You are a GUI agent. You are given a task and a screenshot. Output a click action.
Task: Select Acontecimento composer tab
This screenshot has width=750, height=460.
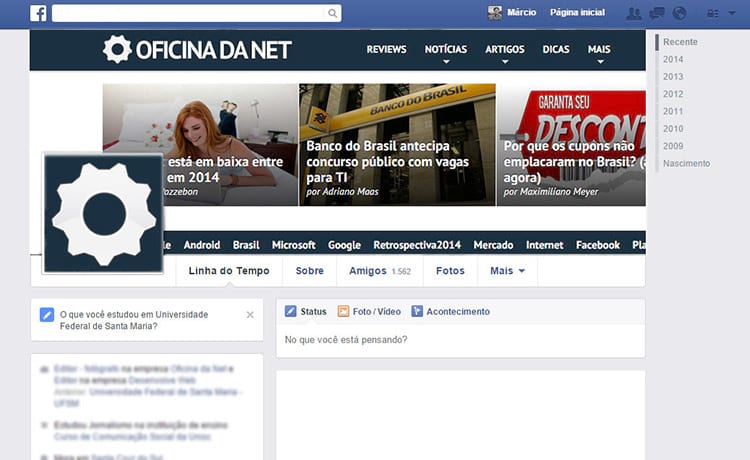(x=451, y=311)
